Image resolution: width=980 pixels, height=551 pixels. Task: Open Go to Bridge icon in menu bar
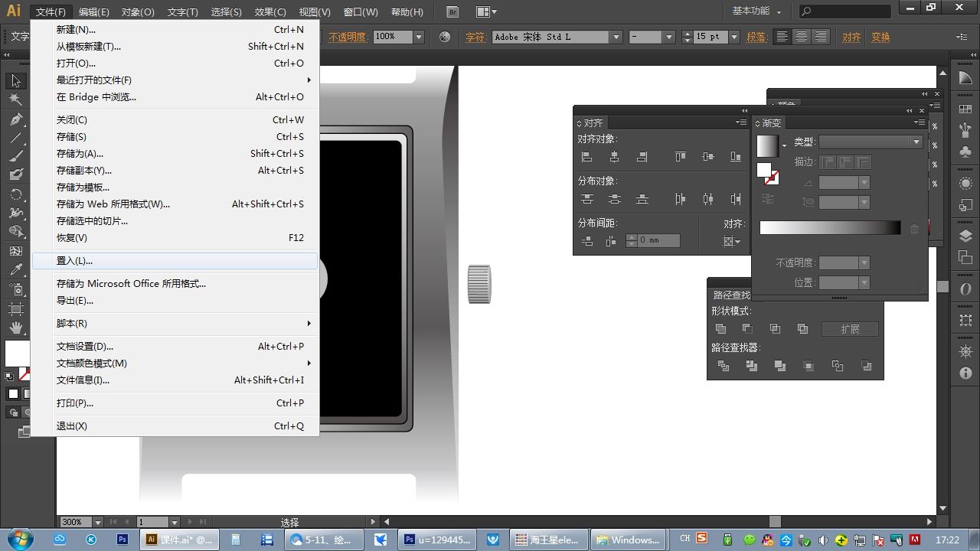[x=452, y=11]
